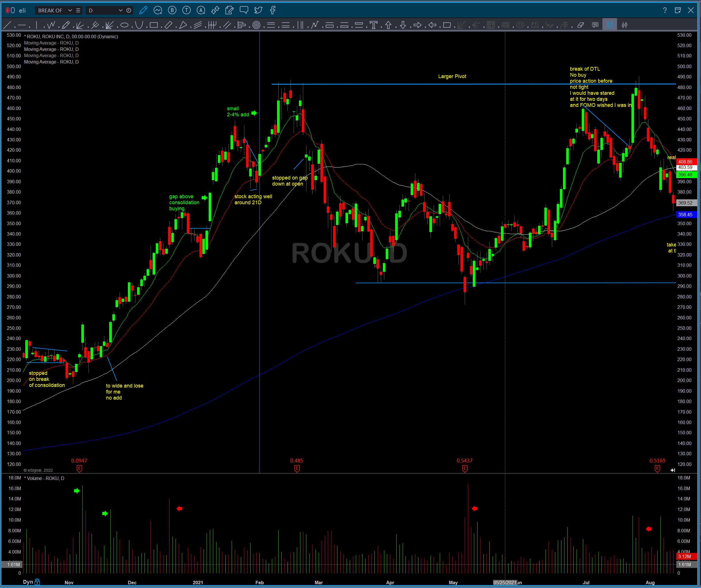The width and height of the screenshot is (701, 588).
Task: Select the left arrow marker tool
Action: point(432,25)
